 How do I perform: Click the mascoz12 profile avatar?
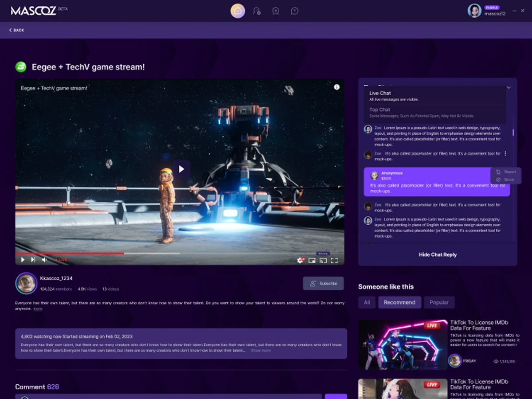[474, 11]
